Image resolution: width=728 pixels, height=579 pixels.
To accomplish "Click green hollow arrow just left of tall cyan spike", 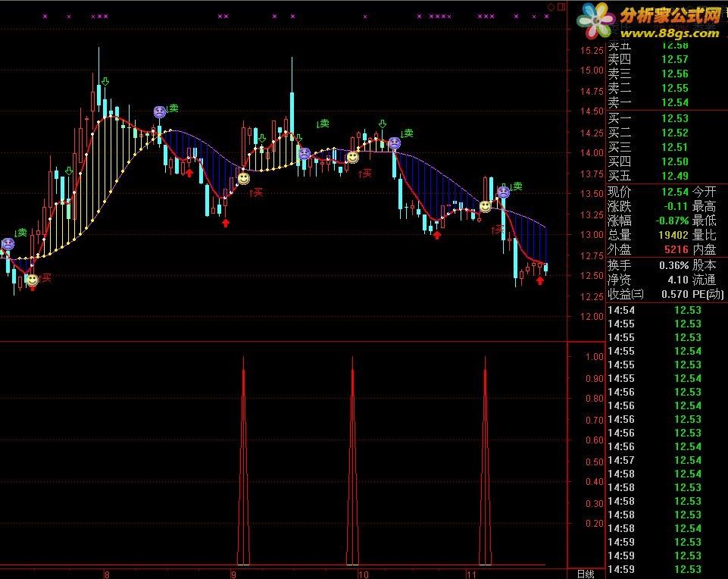I will click(x=262, y=139).
